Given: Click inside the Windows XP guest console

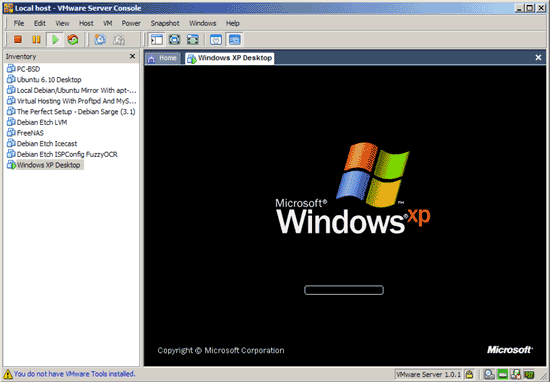Looking at the screenshot, I should 344,216.
